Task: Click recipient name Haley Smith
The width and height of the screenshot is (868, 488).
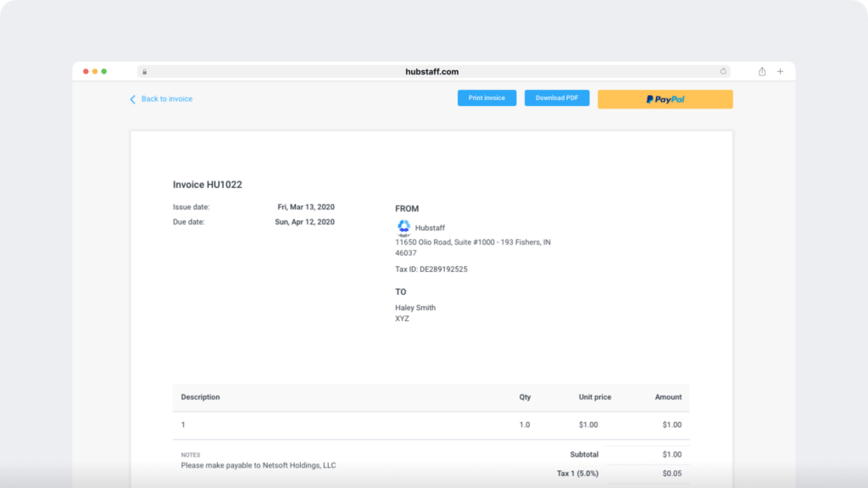Action: pos(415,308)
